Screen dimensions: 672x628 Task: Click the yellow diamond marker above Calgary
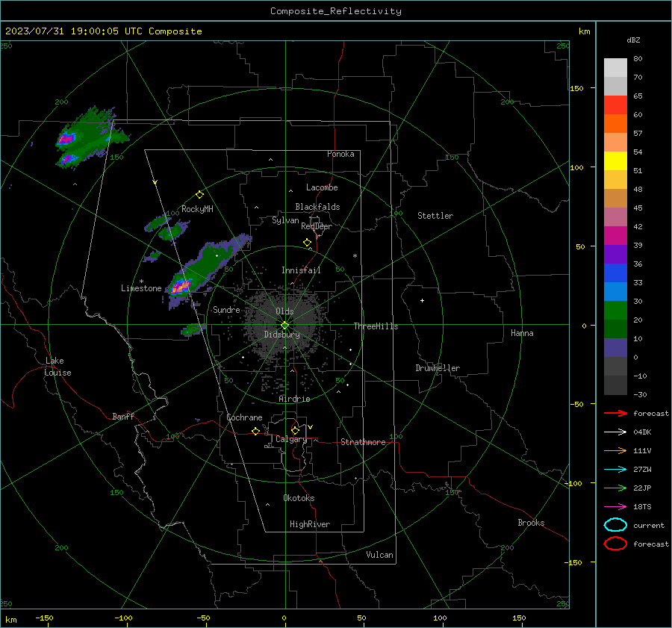(295, 430)
